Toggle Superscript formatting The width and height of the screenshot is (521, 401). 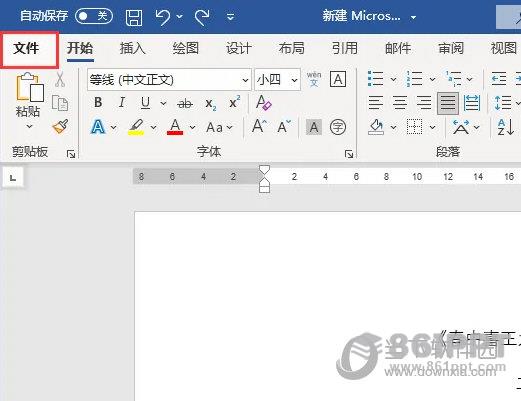pos(235,102)
